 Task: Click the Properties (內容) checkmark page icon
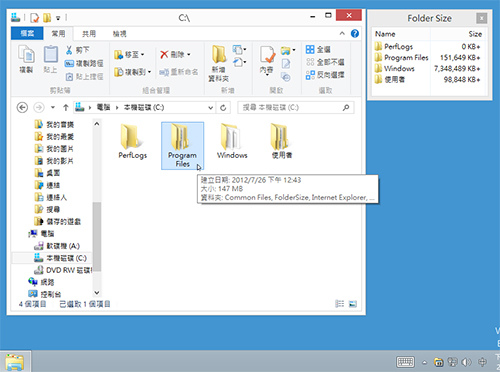(267, 55)
